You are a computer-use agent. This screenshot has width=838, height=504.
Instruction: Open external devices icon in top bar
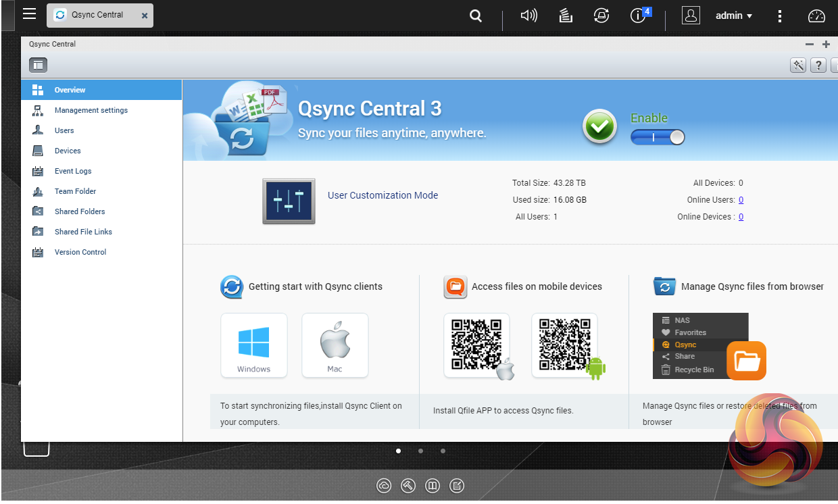pos(601,16)
